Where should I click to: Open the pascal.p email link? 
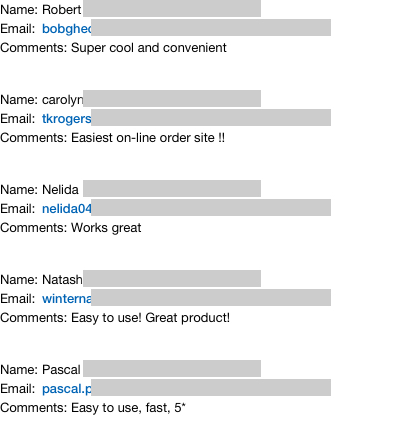click(67, 389)
